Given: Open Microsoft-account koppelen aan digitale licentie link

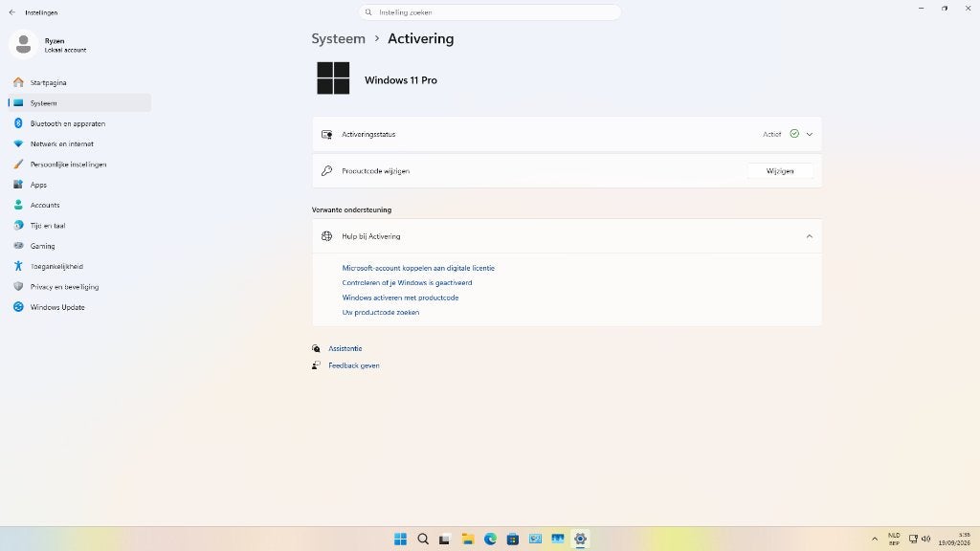Looking at the screenshot, I should point(418,268).
